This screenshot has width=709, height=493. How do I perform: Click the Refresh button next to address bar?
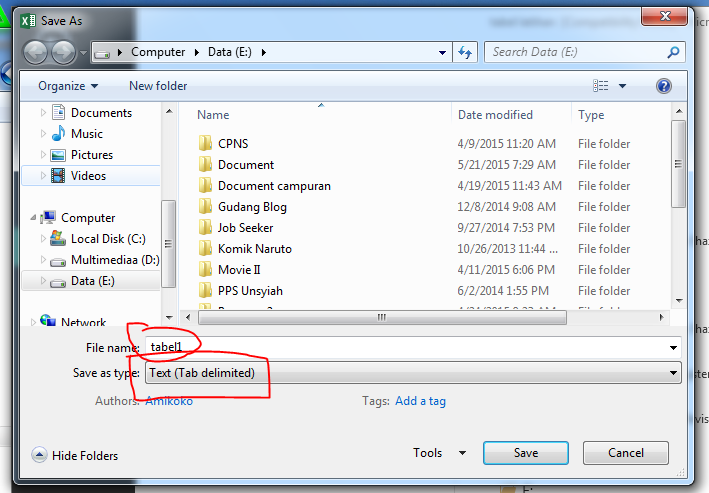tap(465, 52)
